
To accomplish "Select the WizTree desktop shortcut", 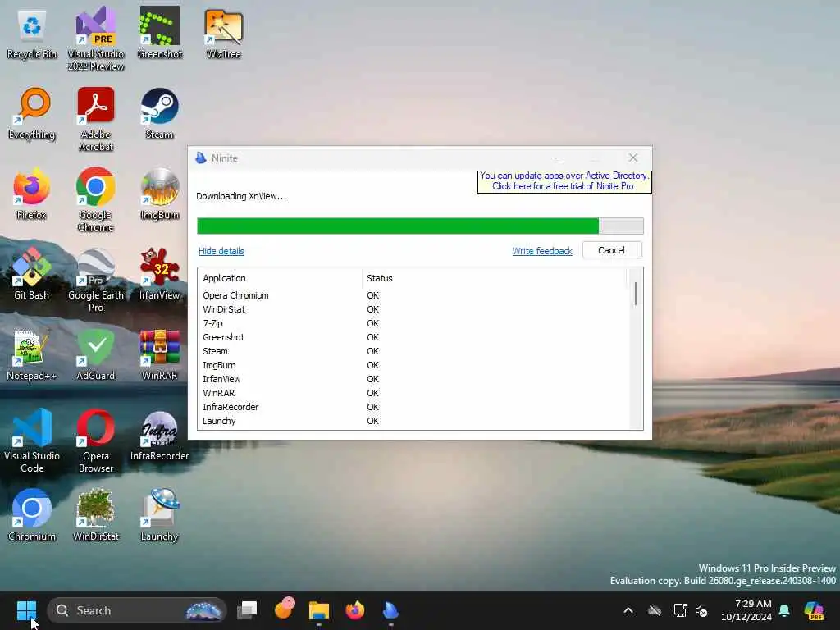I will (x=223, y=33).
